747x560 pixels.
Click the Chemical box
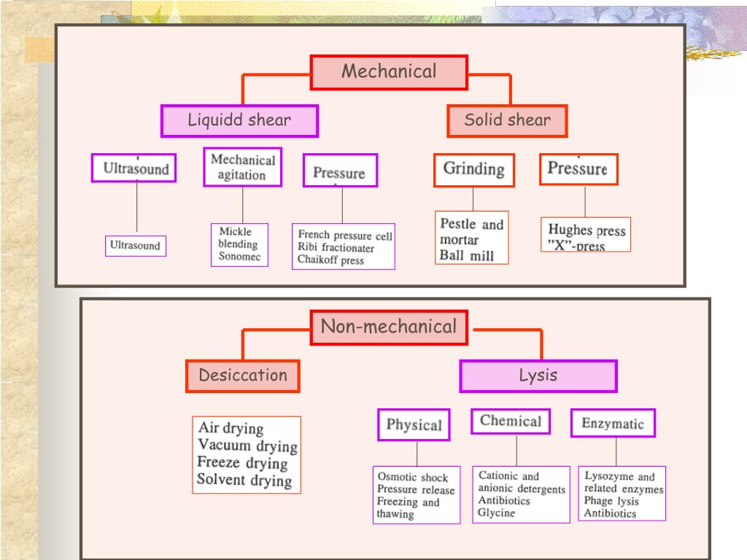(511, 421)
